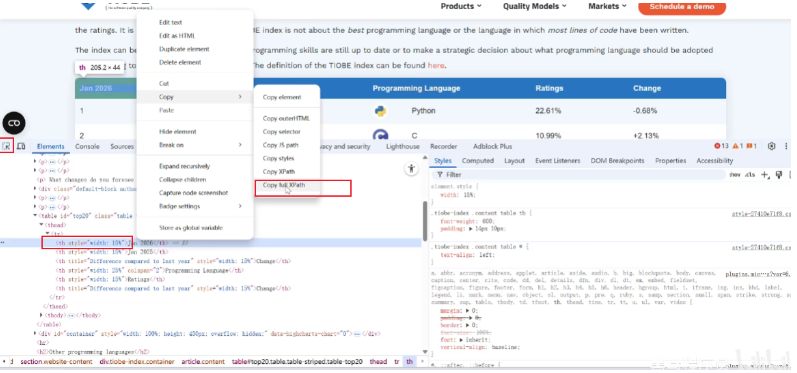Select Copy outerHTML in submenu
Image resolution: width=797 pixels, height=373 pixels.
click(287, 118)
